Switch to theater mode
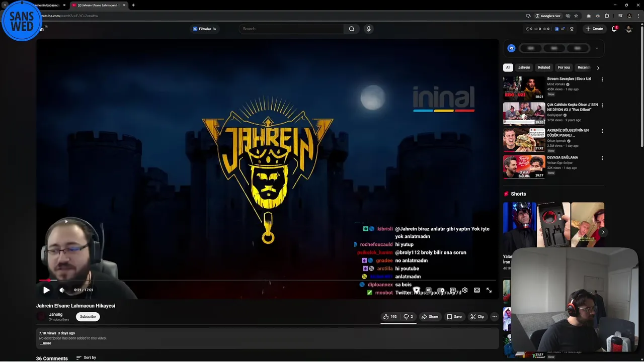Image resolution: width=644 pixels, height=362 pixels. [477, 290]
